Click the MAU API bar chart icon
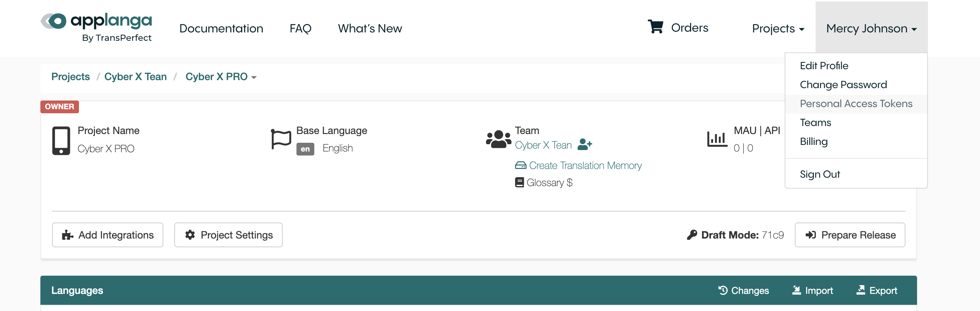The image size is (980, 311). pos(717,139)
